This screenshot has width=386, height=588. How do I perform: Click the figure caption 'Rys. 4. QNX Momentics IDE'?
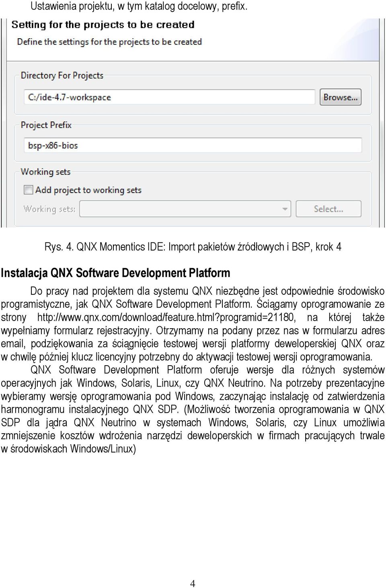tap(193, 247)
